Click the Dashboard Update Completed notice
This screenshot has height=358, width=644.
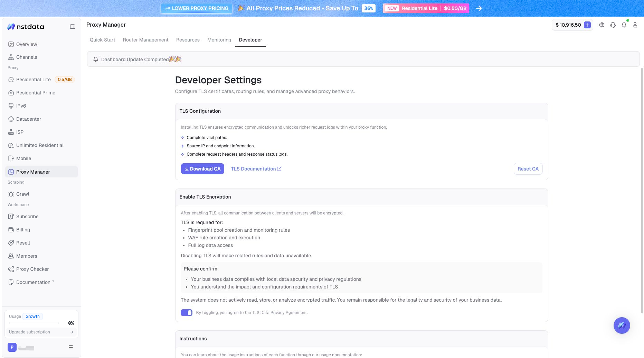[x=363, y=59]
